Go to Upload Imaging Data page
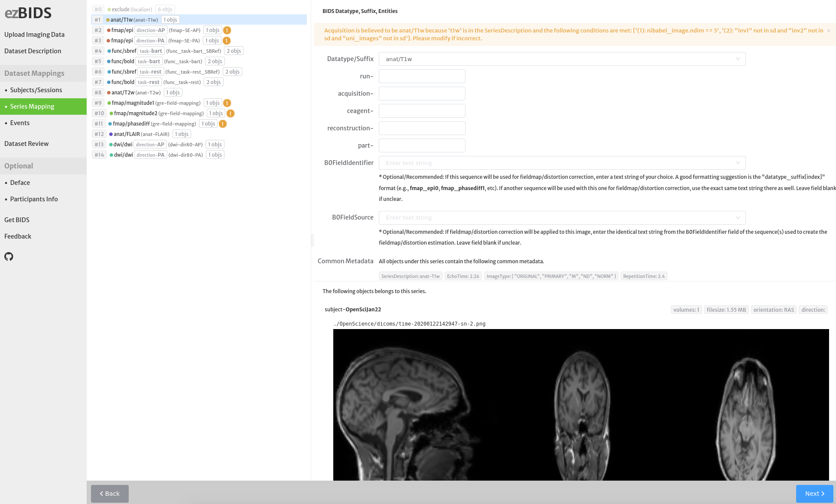 tap(34, 35)
